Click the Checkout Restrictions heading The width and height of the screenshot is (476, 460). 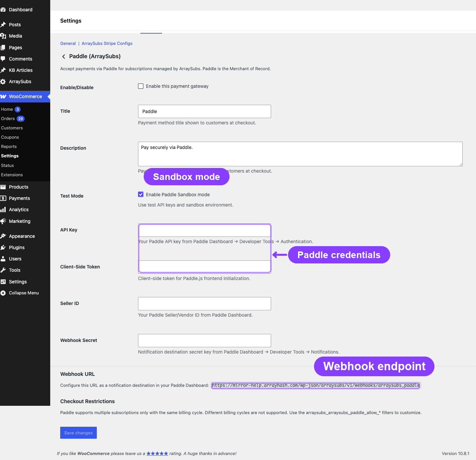pyautogui.click(x=87, y=401)
